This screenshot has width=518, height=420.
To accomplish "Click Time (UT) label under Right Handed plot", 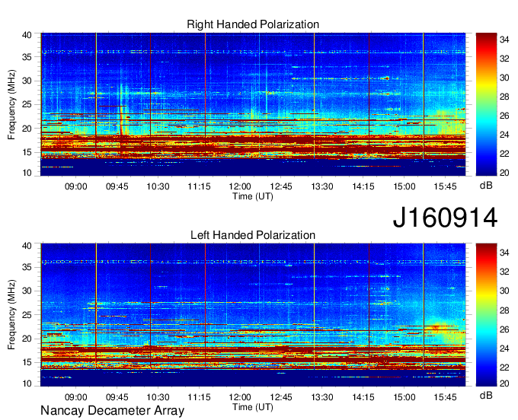I will [253, 196].
